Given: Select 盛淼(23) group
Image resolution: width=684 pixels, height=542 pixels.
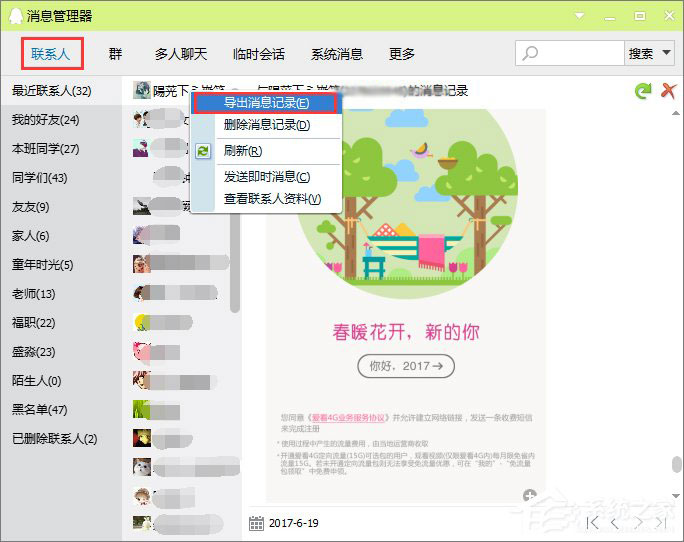Looking at the screenshot, I should [x=61, y=352].
